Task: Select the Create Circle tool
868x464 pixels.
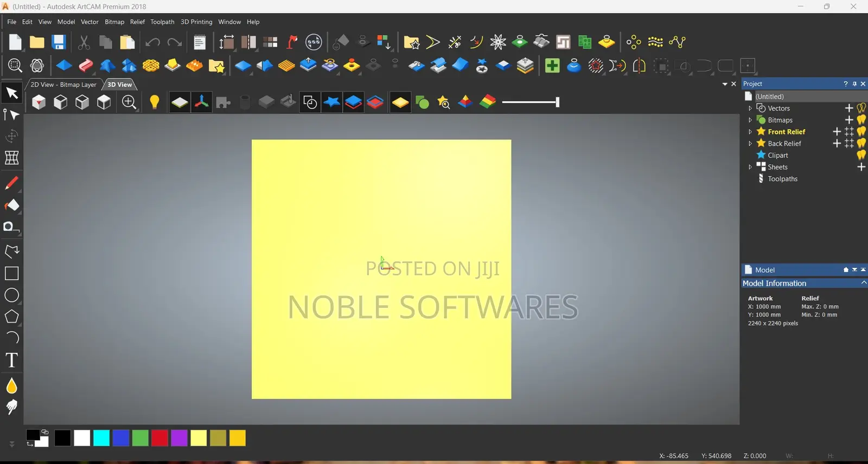Action: click(x=11, y=295)
